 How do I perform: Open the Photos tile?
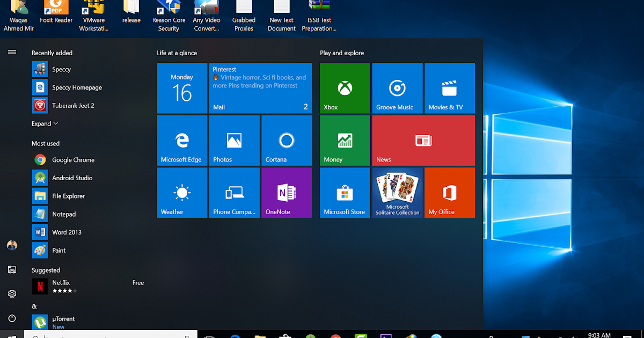point(234,141)
